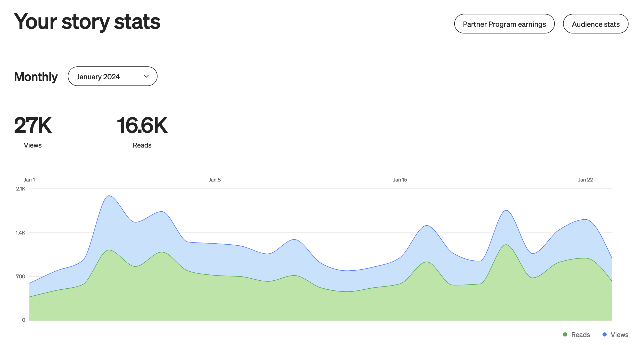Click the Jan 8 date axis label
644x345 pixels.
tap(214, 180)
